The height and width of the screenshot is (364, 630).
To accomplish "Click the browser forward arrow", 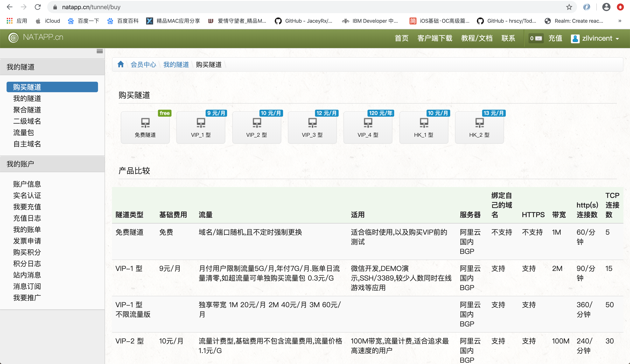I will pyautogui.click(x=23, y=7).
